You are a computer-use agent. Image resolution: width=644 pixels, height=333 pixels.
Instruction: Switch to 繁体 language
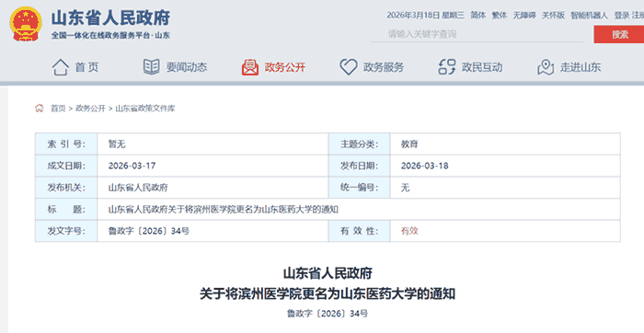click(500, 16)
